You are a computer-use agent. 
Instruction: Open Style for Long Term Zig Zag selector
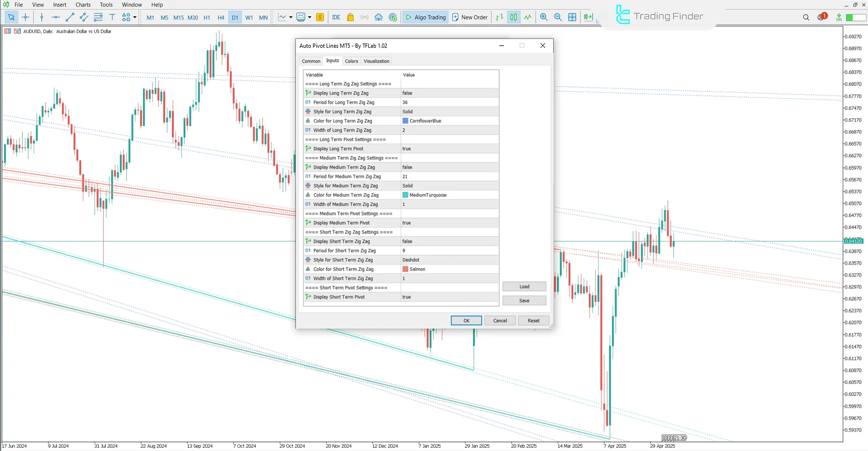(449, 111)
